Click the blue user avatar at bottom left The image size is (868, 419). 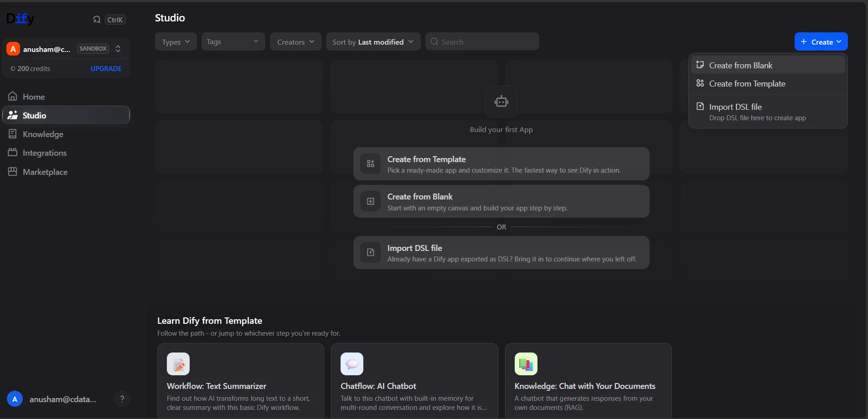click(x=15, y=399)
